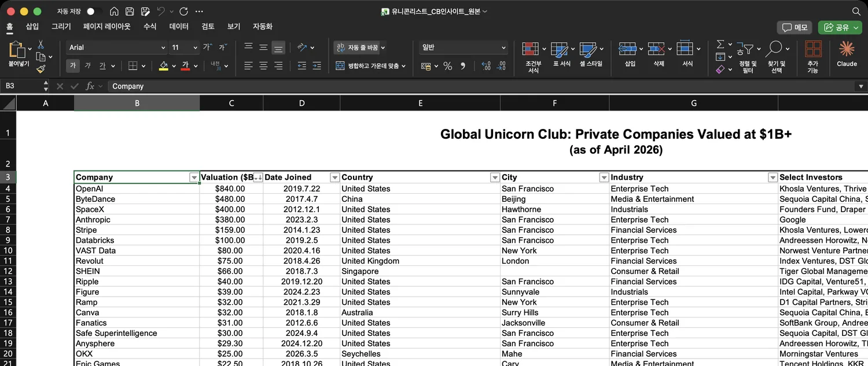868x366 pixels.
Task: Click the formula bar showing Company
Action: pos(480,86)
